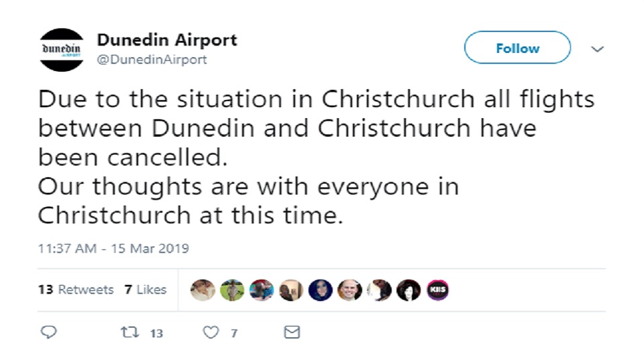Click the leftmost avatar in the likers row

click(x=203, y=290)
